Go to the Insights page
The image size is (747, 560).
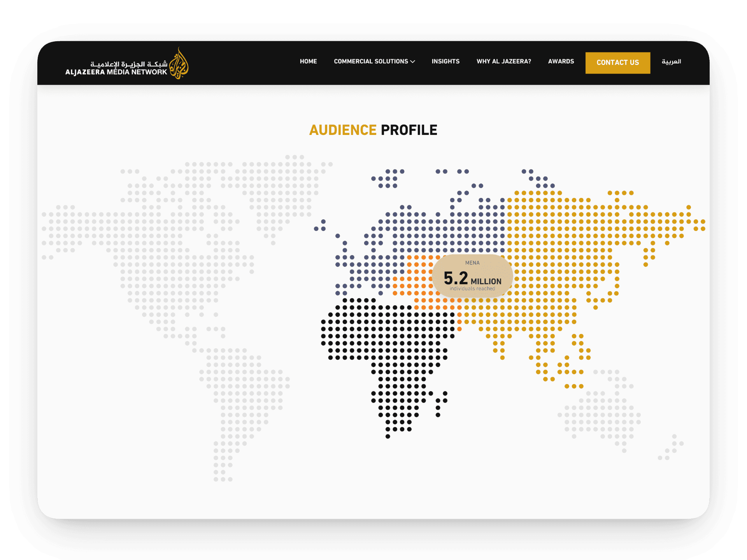tap(445, 61)
